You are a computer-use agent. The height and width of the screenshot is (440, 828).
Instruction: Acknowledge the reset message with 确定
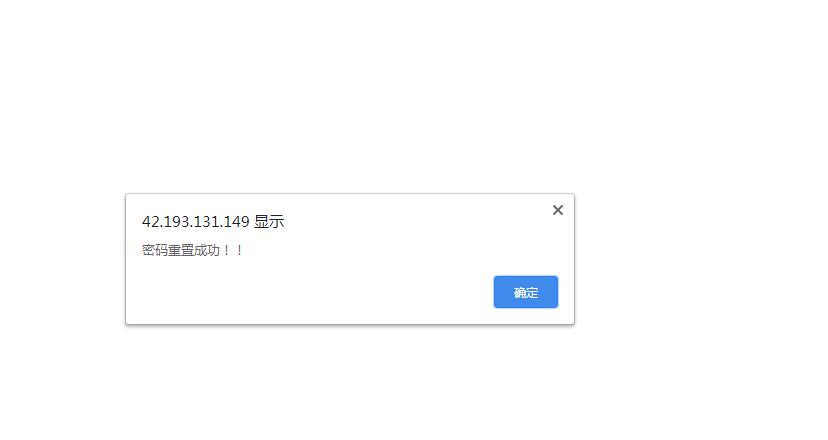pyautogui.click(x=525, y=292)
